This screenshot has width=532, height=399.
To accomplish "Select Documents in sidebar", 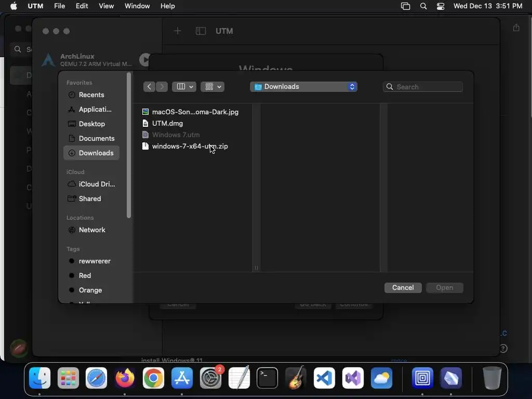I will pyautogui.click(x=91, y=138).
